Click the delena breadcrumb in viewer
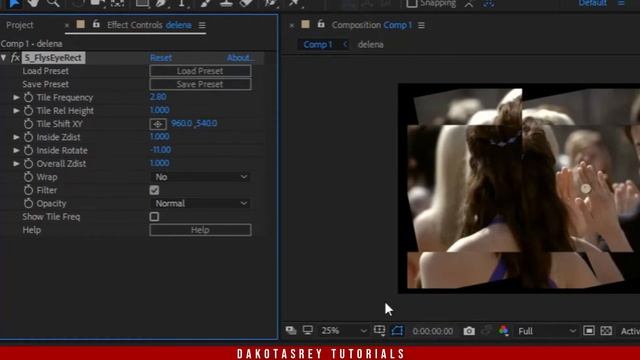This screenshot has height=360, width=640. tap(371, 44)
